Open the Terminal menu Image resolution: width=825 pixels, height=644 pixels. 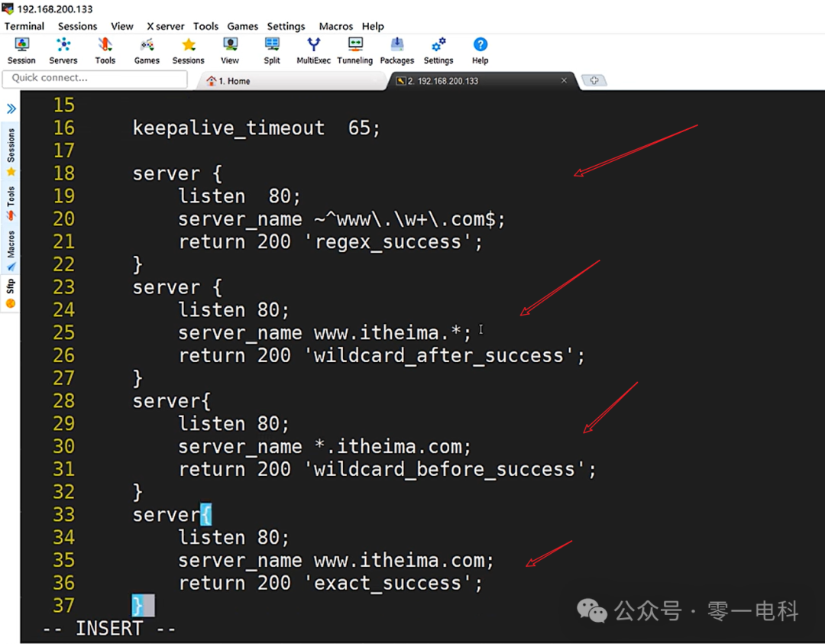tap(24, 26)
